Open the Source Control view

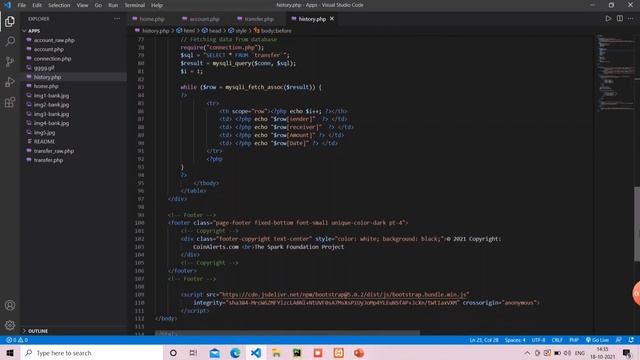coord(10,62)
